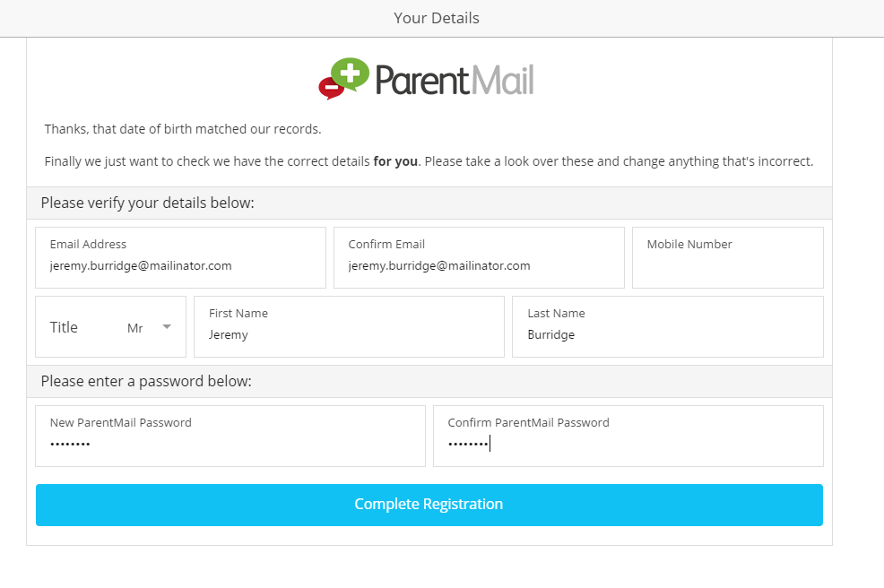884x588 pixels.
Task: Click the 'Please enter a password below' heading
Action: (146, 381)
